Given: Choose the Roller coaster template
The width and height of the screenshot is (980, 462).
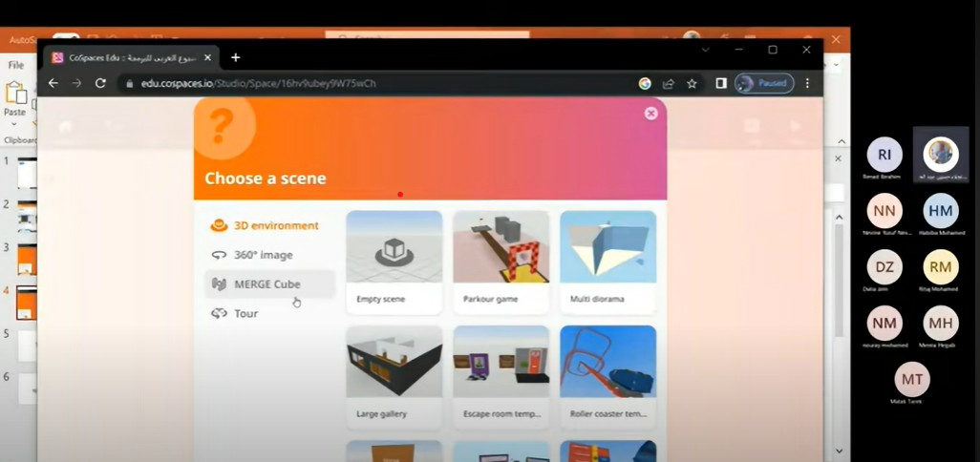Looking at the screenshot, I should pos(607,376).
